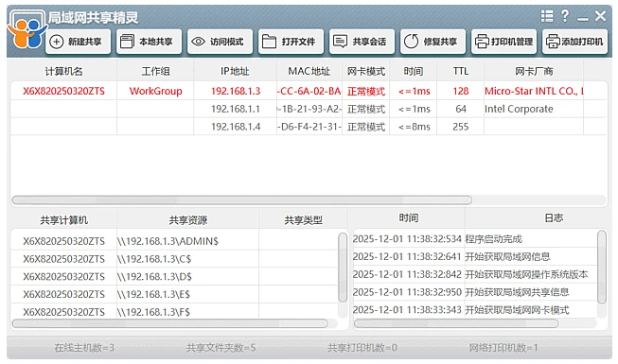Click the 日志 log column header
The image size is (618, 364).
(x=554, y=217)
